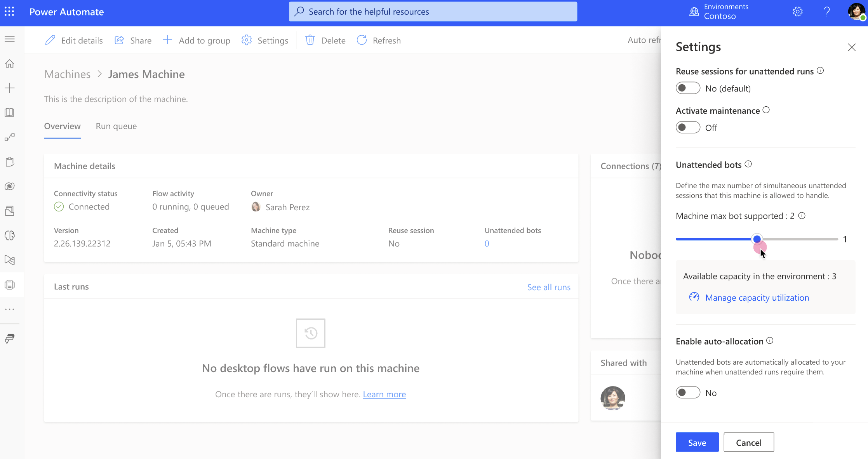Switch to the Run queue tab
Image resolution: width=868 pixels, height=459 pixels.
pyautogui.click(x=116, y=126)
